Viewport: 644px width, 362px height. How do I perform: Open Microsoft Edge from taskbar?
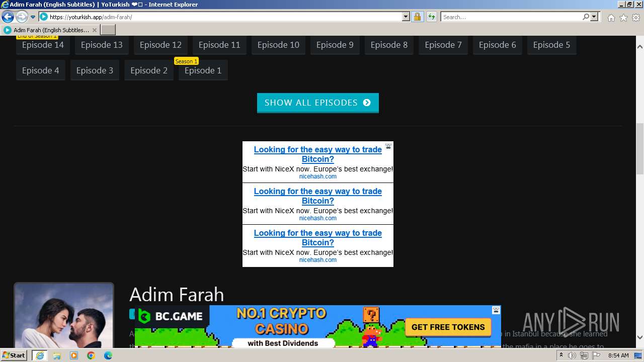tap(108, 355)
